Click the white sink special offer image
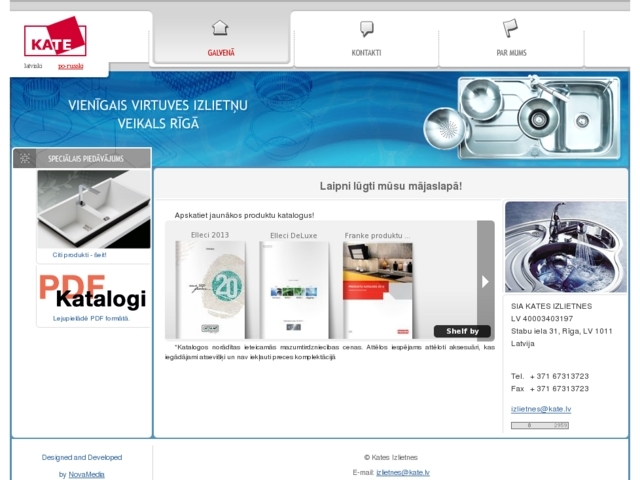Screen dimensions: 640x480 pos(93,208)
